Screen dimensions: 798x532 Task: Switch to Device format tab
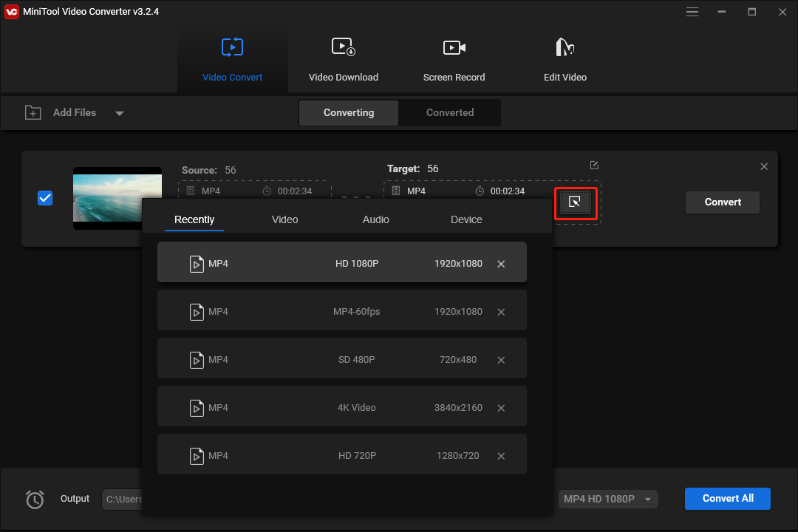(x=466, y=219)
